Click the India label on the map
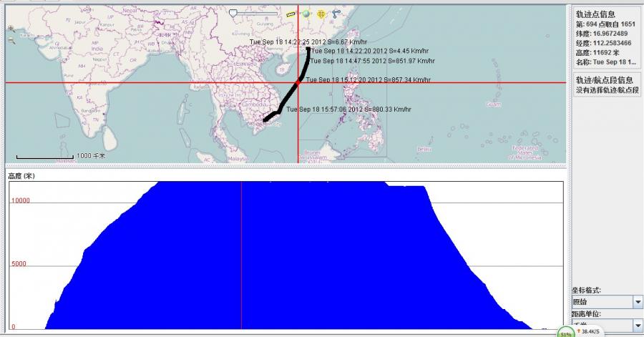Viewport: 644px width, 337px height. (x=97, y=49)
